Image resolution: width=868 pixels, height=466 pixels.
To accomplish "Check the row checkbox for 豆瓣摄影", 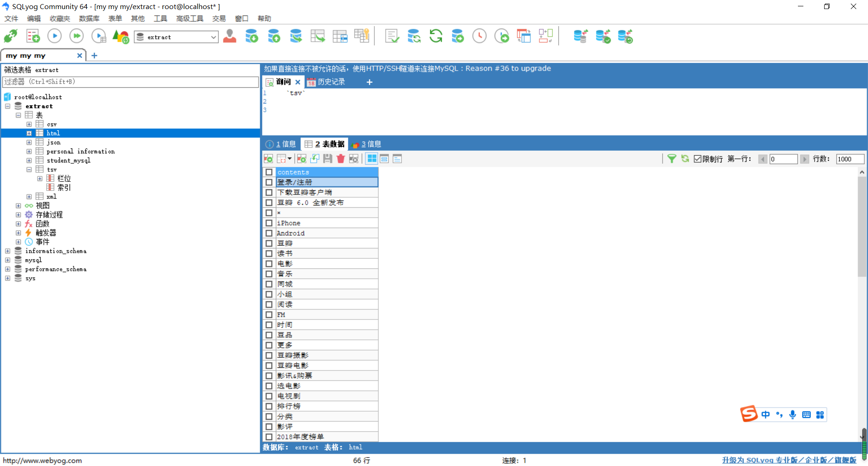I will click(269, 355).
